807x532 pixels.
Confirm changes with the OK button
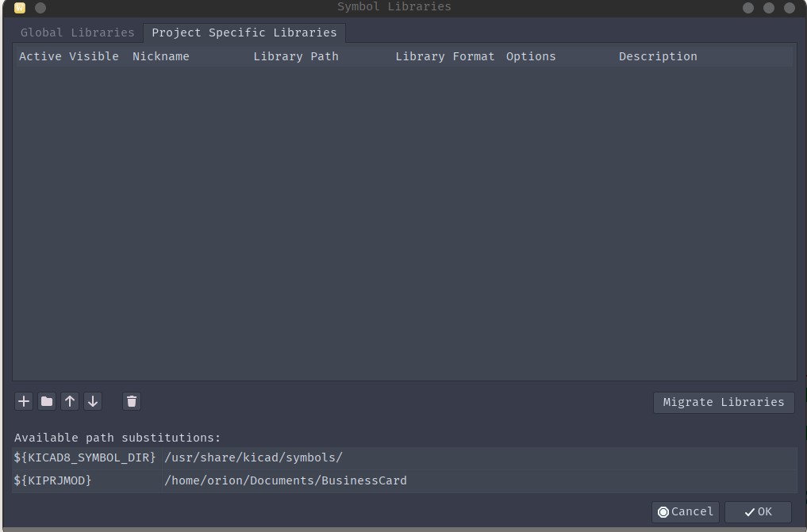(757, 511)
